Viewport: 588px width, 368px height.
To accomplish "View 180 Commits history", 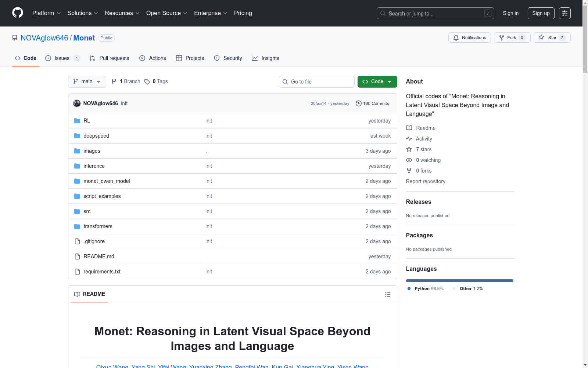I will pos(372,103).
